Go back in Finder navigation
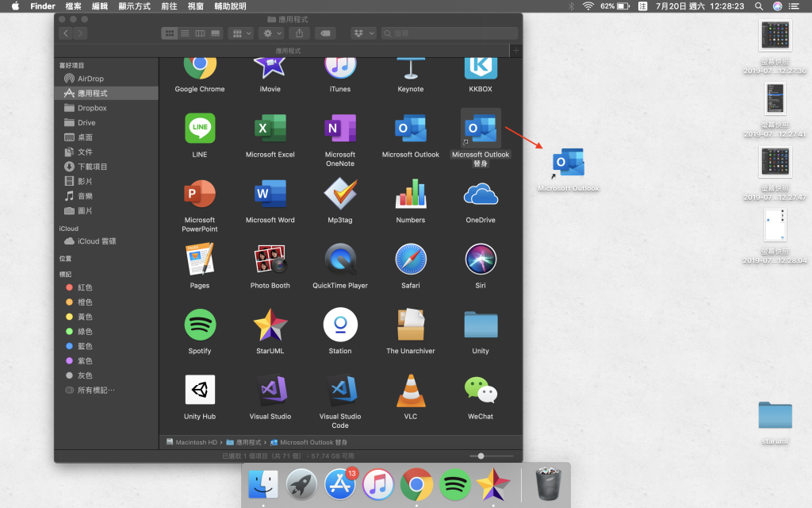 pyautogui.click(x=66, y=33)
